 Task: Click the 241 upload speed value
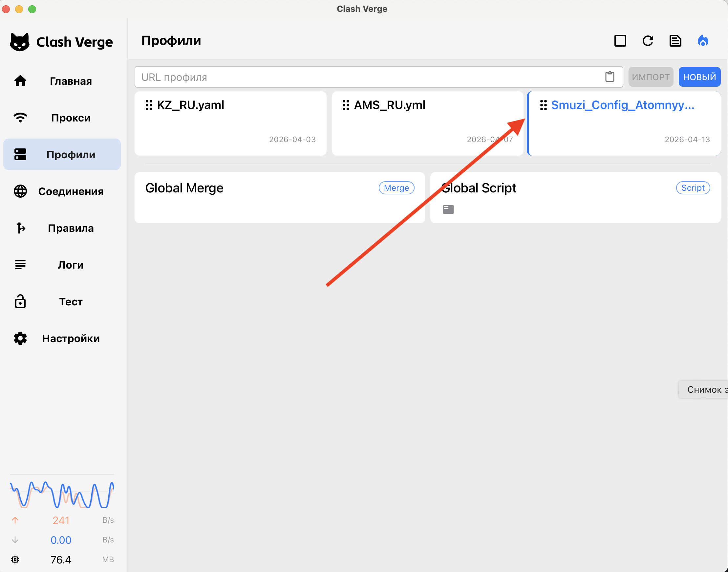point(61,520)
